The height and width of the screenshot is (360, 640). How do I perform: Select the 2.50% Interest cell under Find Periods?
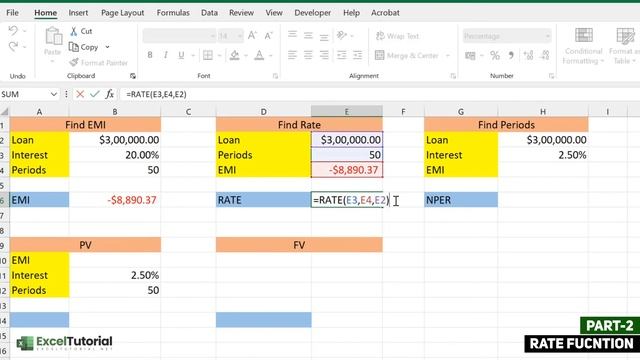(543, 155)
